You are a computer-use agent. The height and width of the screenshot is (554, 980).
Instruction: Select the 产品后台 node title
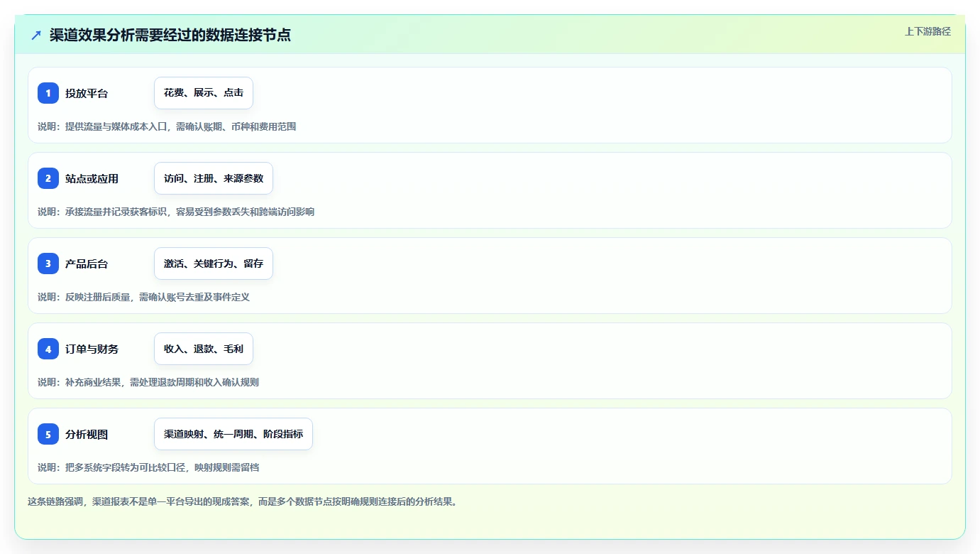click(87, 264)
